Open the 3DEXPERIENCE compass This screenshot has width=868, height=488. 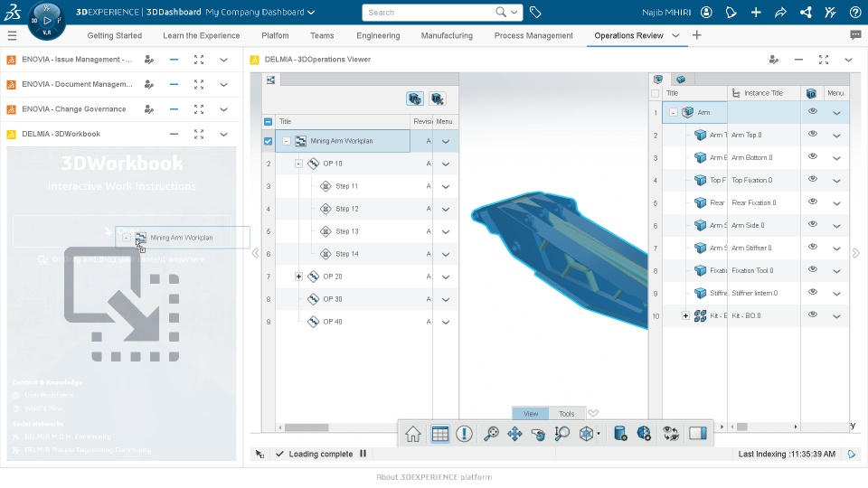pyautogui.click(x=46, y=21)
